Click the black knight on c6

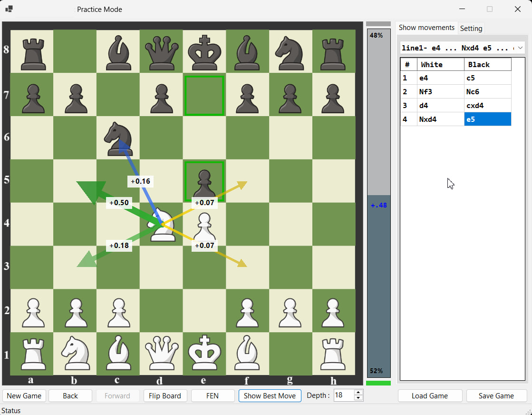click(x=118, y=138)
